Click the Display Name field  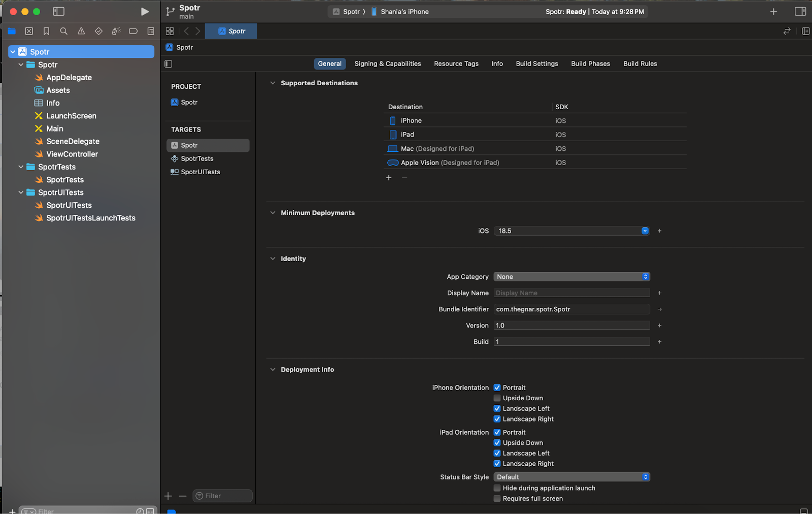pos(572,293)
